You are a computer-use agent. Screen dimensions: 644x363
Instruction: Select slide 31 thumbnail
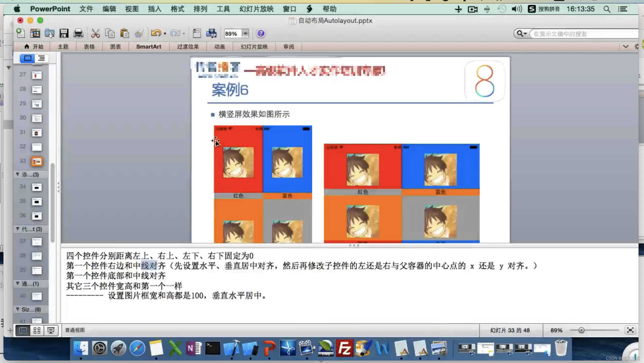click(x=37, y=132)
